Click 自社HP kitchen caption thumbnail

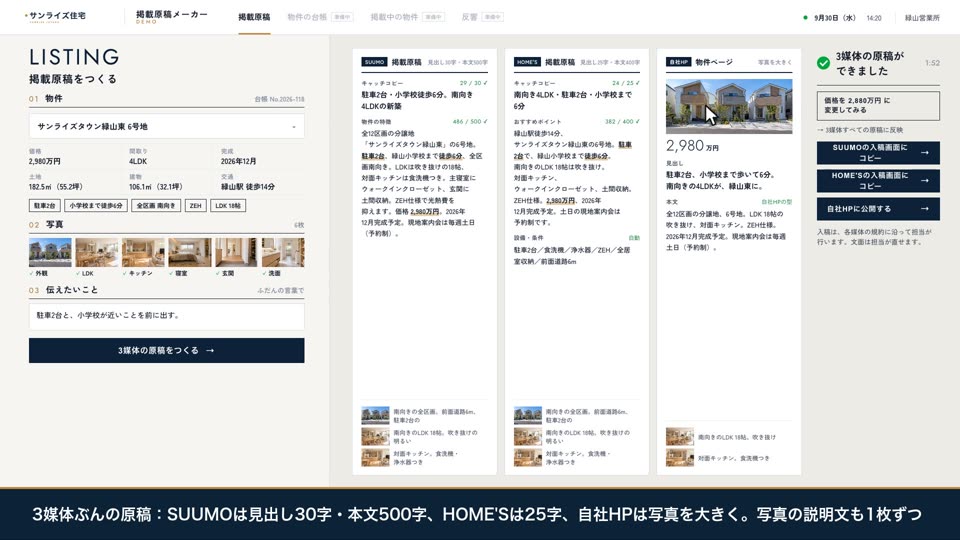point(680,457)
